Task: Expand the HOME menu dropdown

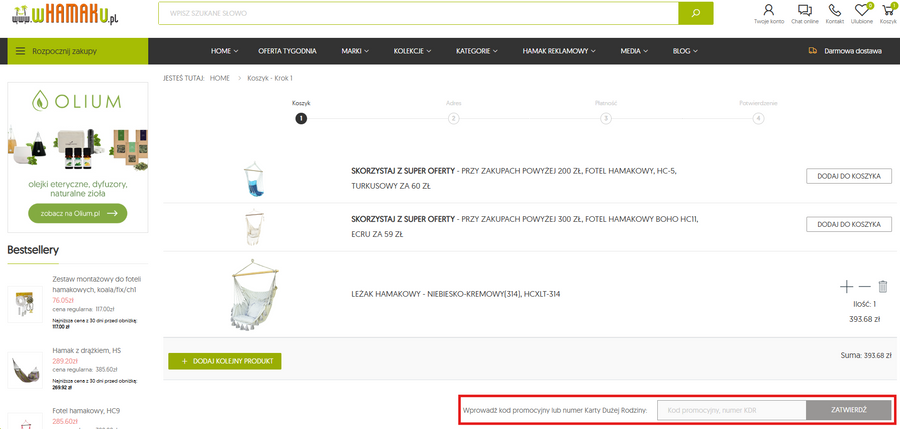Action: [x=225, y=50]
